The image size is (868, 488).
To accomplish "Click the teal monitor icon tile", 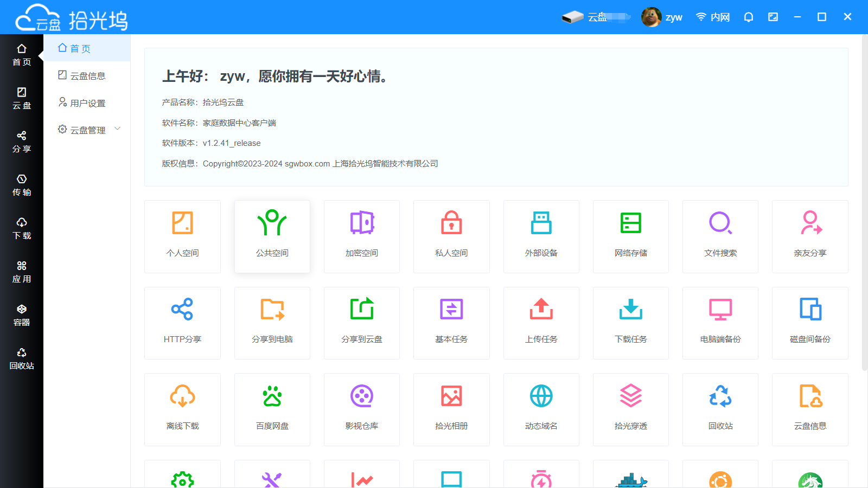I will click(x=451, y=474).
